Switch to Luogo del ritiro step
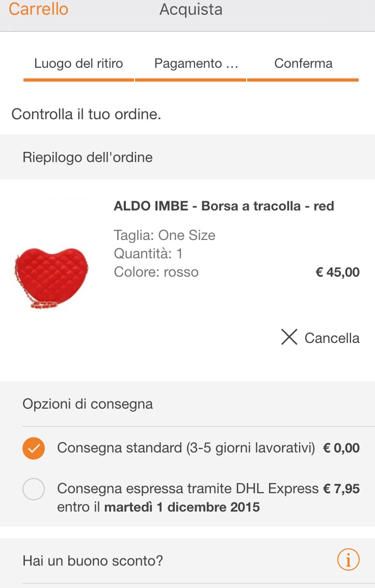The height and width of the screenshot is (588, 375). click(78, 64)
